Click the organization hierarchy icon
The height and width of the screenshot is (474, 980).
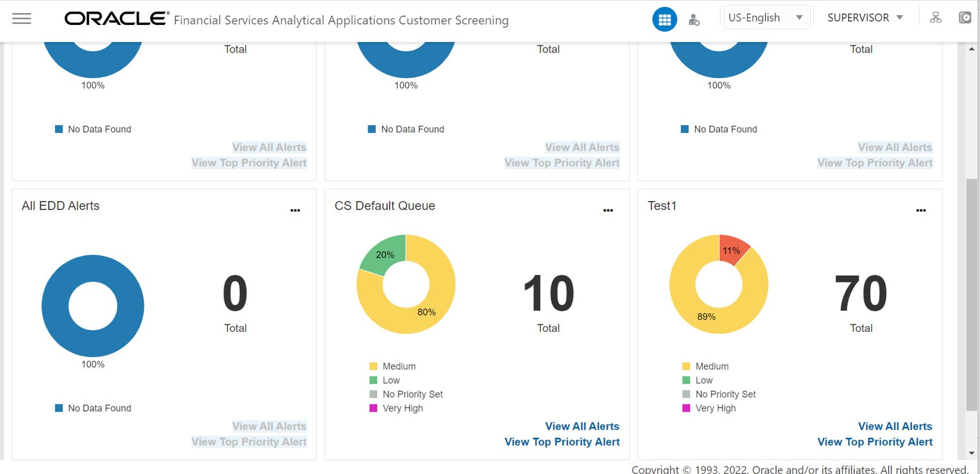[x=936, y=18]
